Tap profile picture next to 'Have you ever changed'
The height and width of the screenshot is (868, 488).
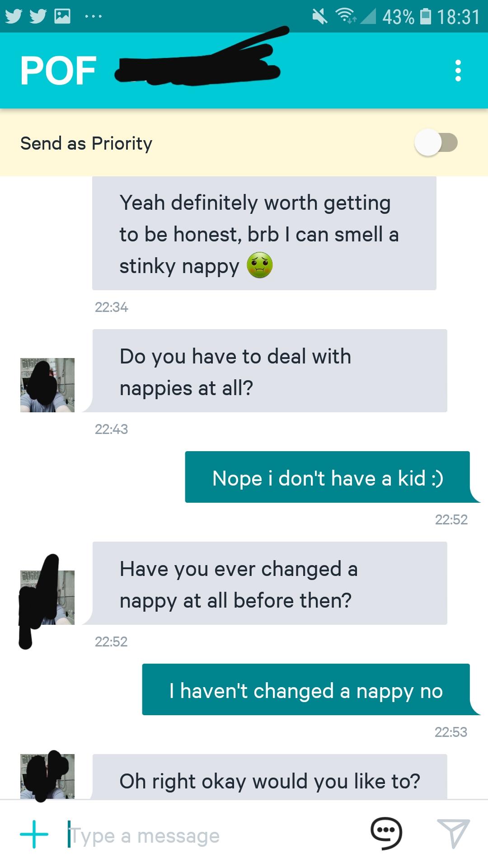pos(47,598)
